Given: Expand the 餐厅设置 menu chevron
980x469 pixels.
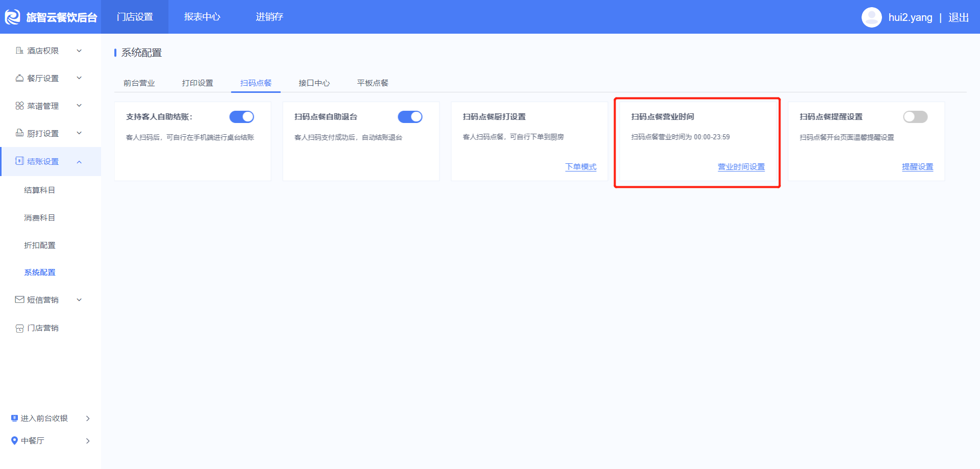Looking at the screenshot, I should click(x=79, y=78).
